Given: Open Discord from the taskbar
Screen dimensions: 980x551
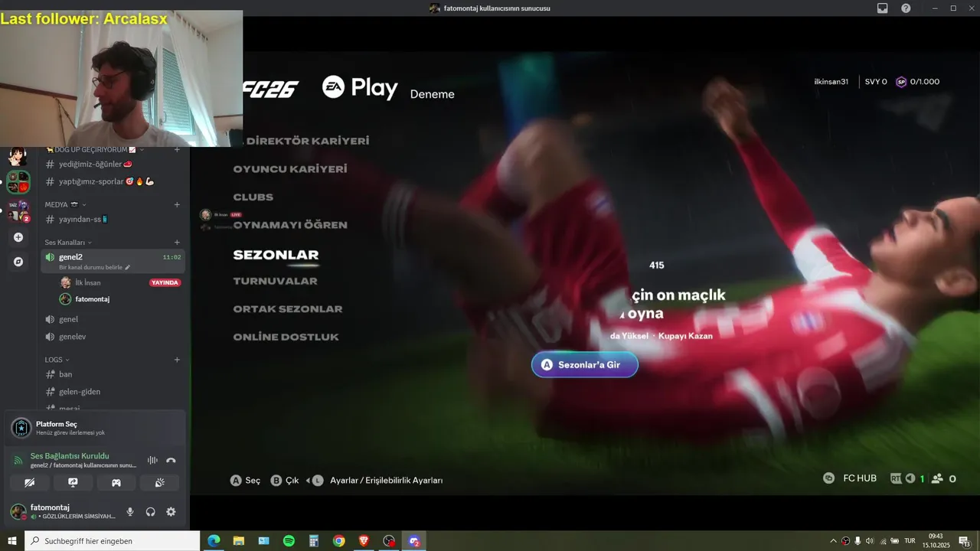Looking at the screenshot, I should coord(414,541).
